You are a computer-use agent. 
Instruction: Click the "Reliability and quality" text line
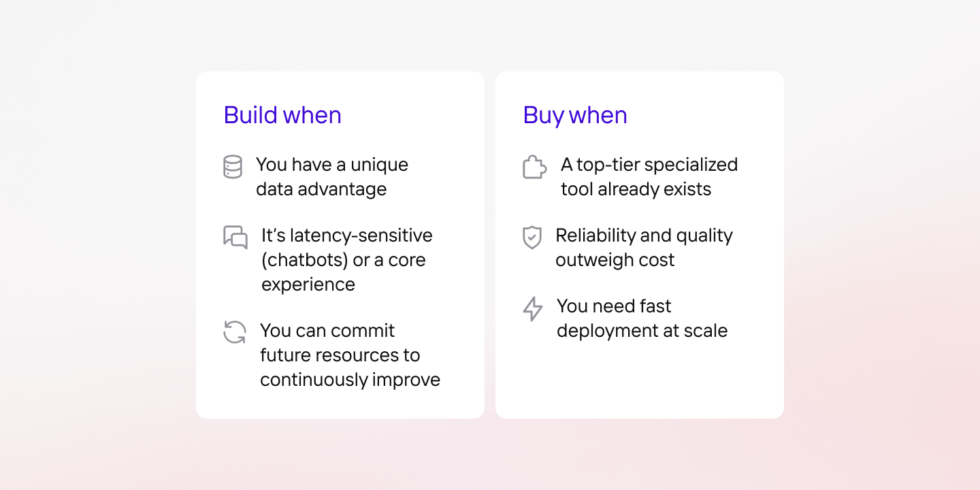point(644,235)
